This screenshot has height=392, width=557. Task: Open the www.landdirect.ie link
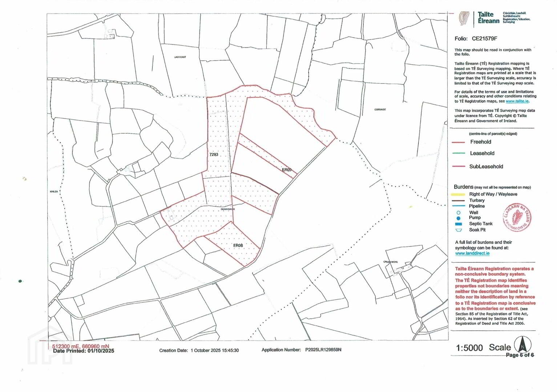click(x=472, y=253)
